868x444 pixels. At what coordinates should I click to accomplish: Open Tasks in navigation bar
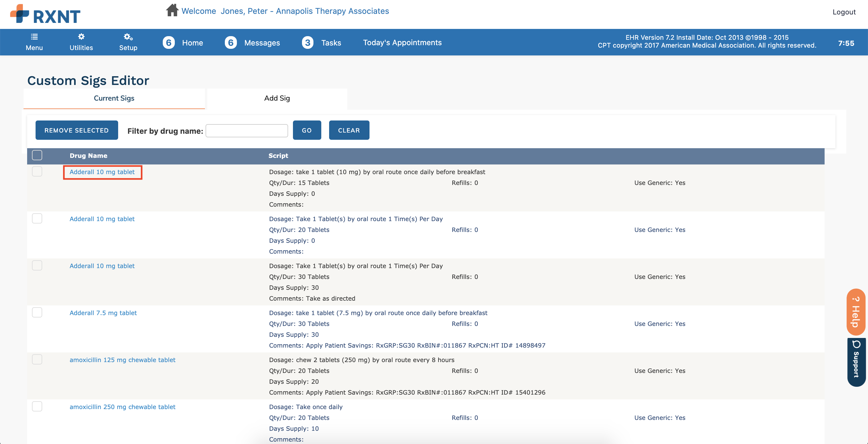(331, 43)
